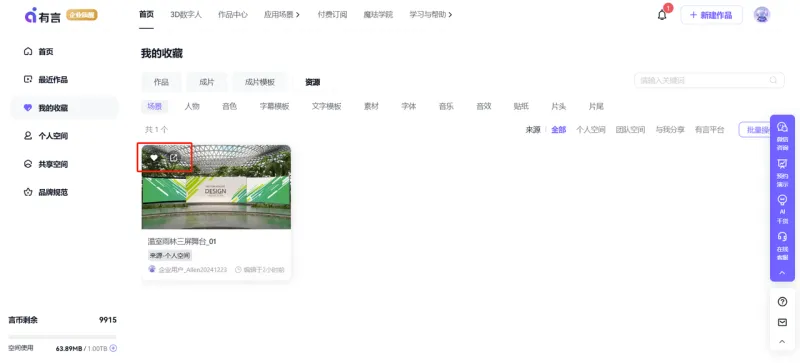This screenshot has width=800, height=363.
Task: Open 品牌规范 in the sidebar
Action: tap(64, 192)
